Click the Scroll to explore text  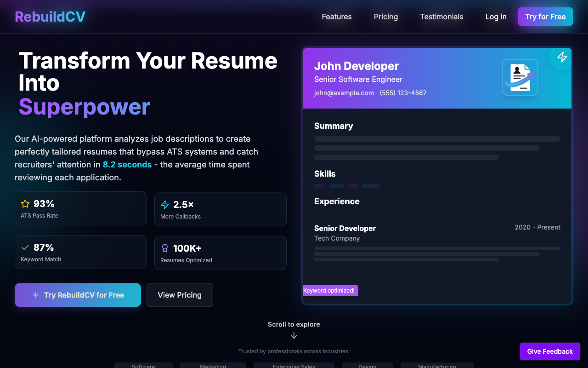(294, 324)
